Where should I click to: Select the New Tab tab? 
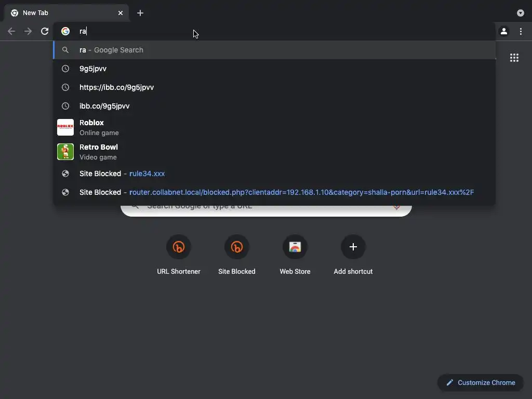click(x=66, y=13)
